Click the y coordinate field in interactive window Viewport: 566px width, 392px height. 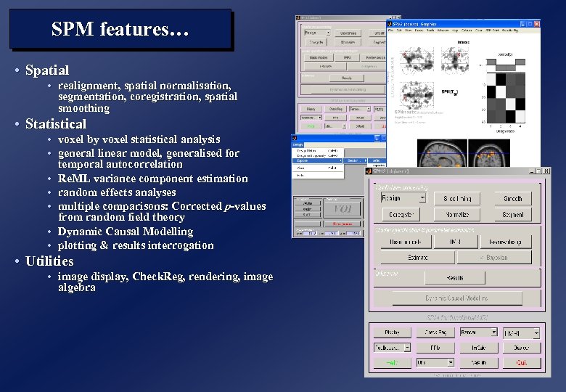[332, 234]
